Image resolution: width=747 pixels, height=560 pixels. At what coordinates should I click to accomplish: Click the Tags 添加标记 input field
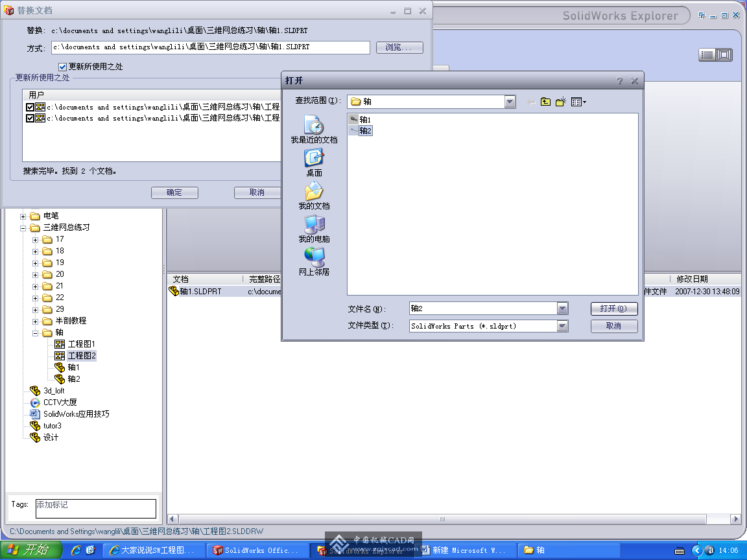pos(96,509)
